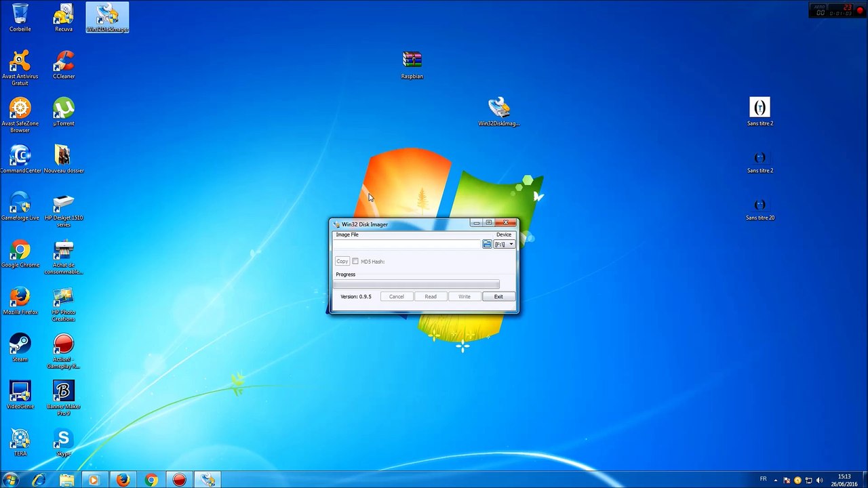Click the FR language indicator in tray
868x488 pixels.
(x=764, y=480)
